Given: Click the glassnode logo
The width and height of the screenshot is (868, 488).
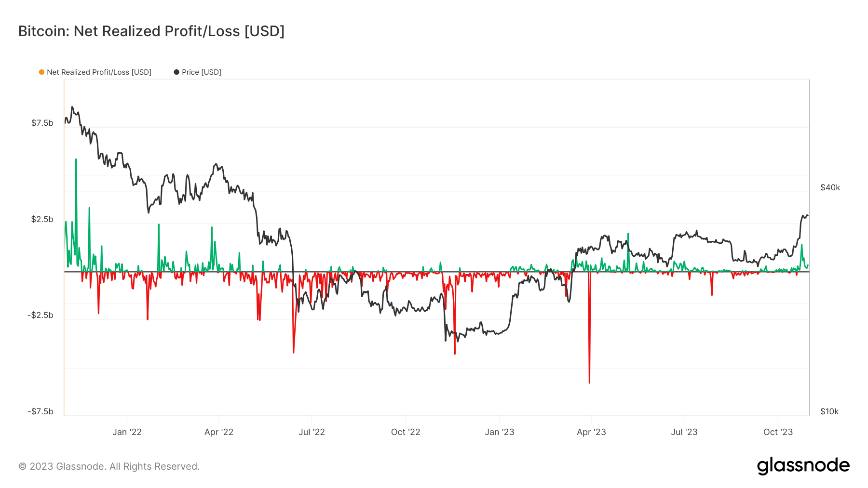Looking at the screenshot, I should [x=803, y=466].
